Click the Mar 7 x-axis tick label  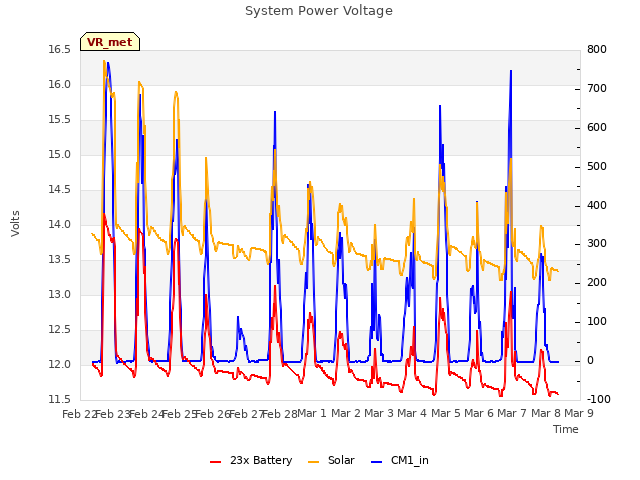click(512, 413)
